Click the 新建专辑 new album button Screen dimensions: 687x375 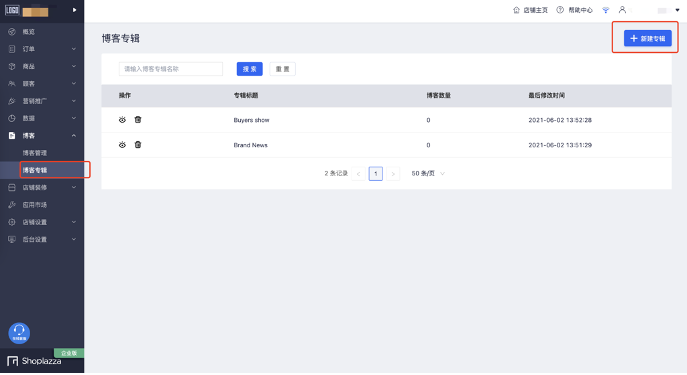click(648, 39)
